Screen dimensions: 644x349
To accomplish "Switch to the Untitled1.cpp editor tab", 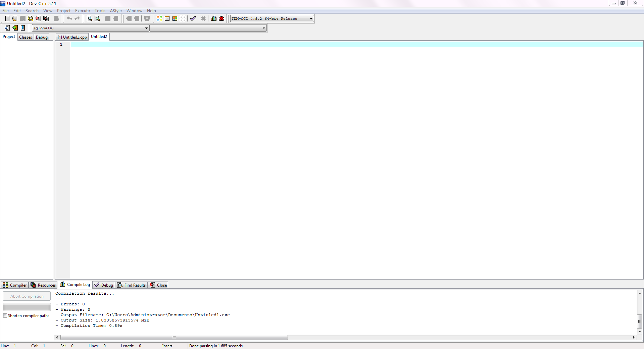I will coord(72,37).
